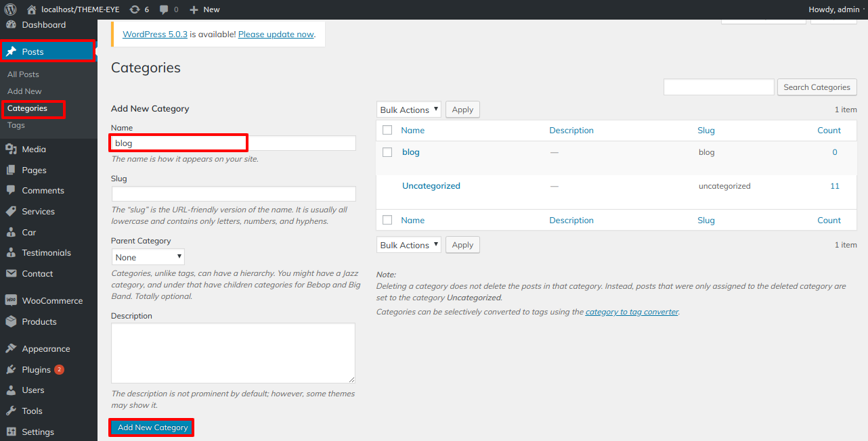Viewport: 868px width, 441px height.
Task: Open the site home icon in admin bar
Action: pyautogui.click(x=32, y=9)
